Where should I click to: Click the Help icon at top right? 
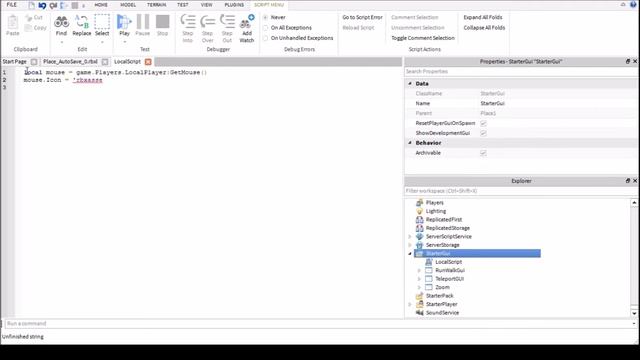point(633,4)
